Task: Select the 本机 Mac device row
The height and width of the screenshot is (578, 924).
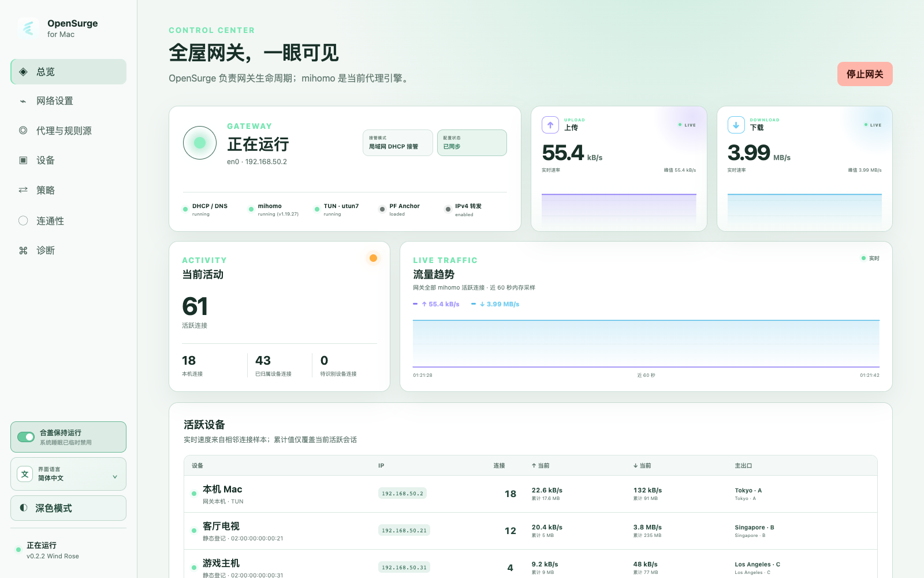Action: [530, 494]
